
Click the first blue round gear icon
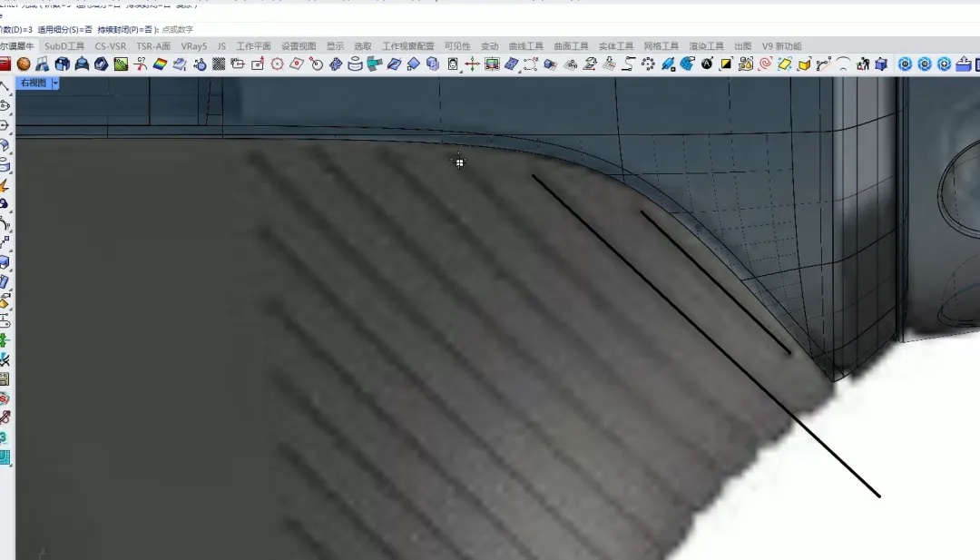pos(905,64)
